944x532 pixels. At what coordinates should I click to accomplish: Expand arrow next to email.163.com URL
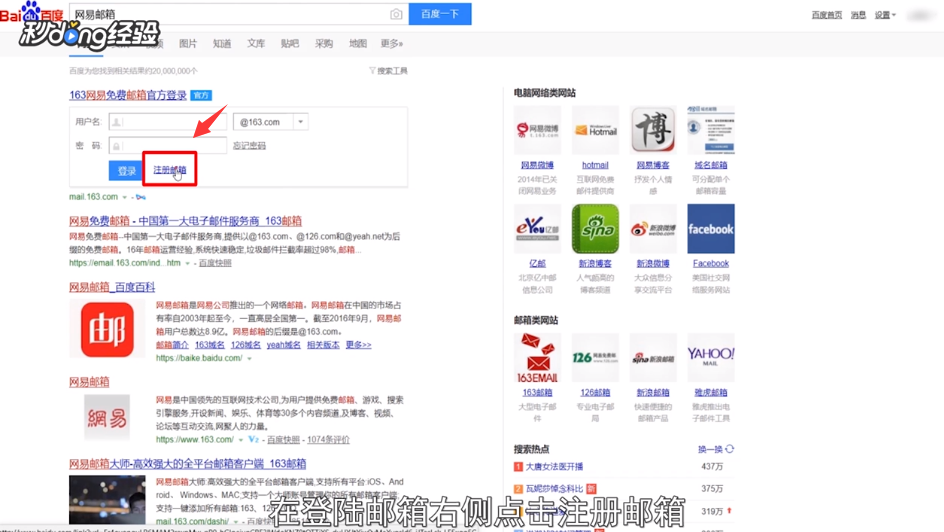[x=187, y=264]
